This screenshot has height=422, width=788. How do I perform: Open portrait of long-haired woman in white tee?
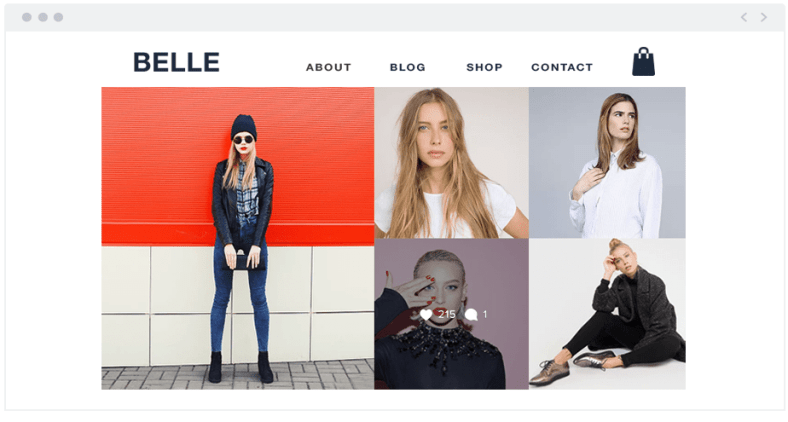click(451, 163)
